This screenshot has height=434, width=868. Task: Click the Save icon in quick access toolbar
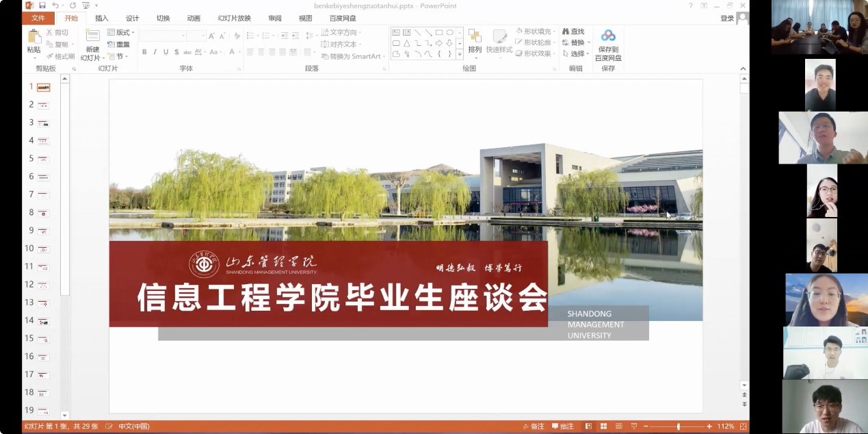[x=42, y=5]
